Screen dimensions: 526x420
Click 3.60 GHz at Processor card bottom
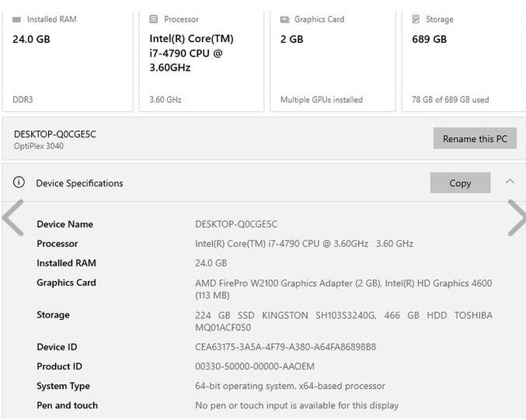coord(165,99)
